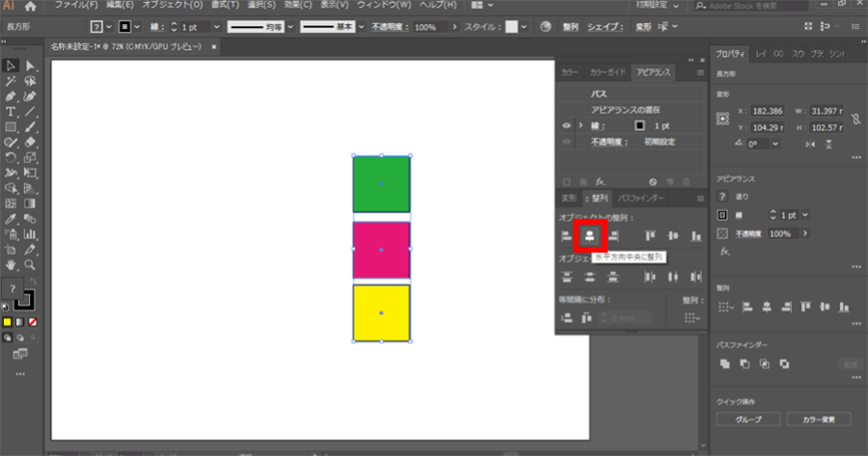
Task: Click the グループ quick action button
Action: coord(748,419)
